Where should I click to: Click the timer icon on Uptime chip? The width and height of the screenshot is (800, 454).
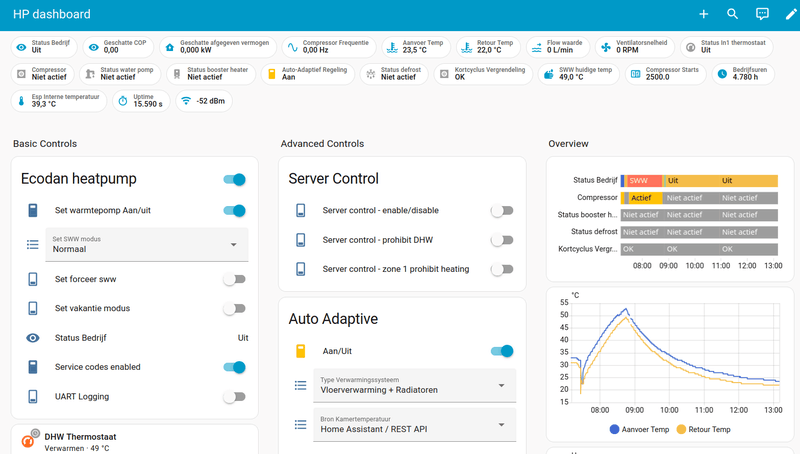[123, 101]
